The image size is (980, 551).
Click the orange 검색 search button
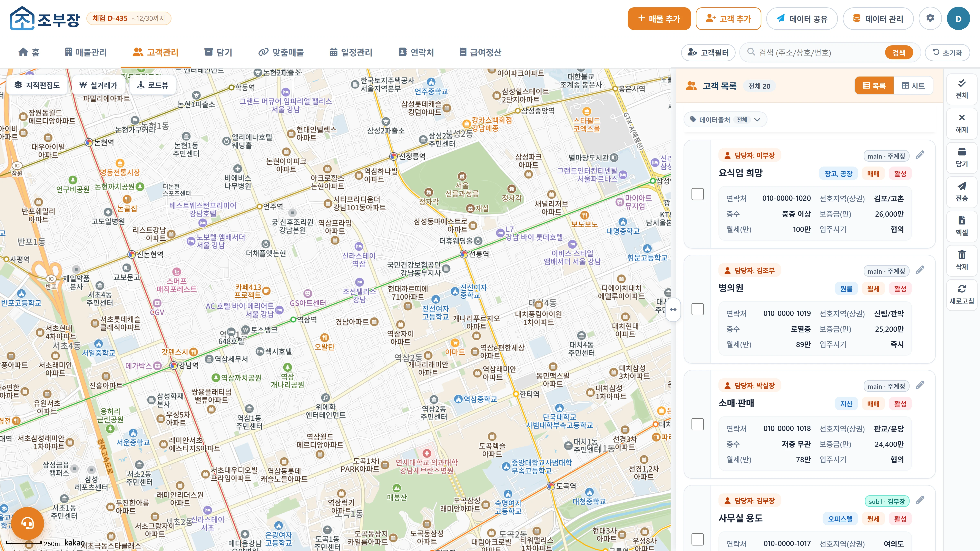pos(899,52)
